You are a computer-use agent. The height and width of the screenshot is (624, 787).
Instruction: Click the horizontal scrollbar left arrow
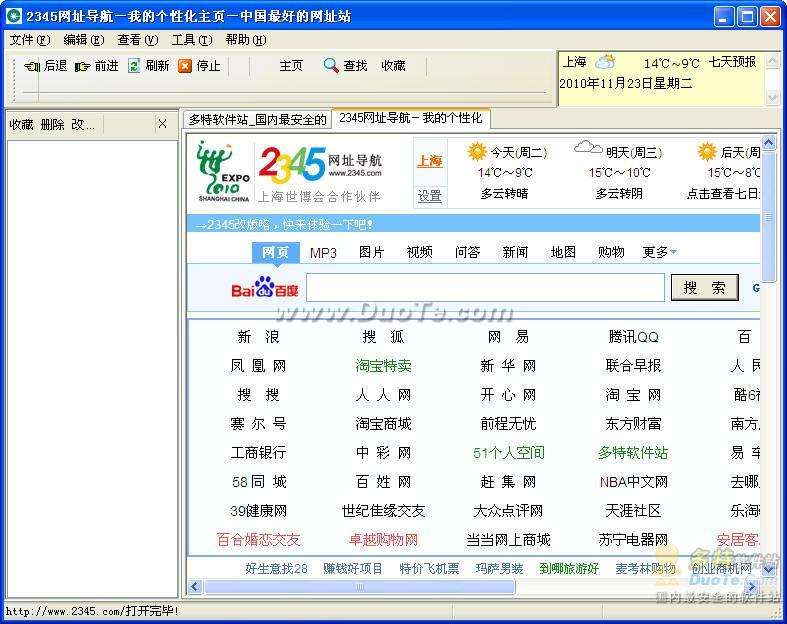click(195, 586)
